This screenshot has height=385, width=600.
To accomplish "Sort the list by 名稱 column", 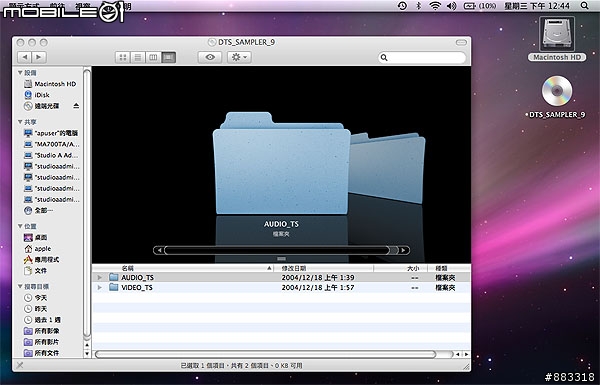I will 183,268.
